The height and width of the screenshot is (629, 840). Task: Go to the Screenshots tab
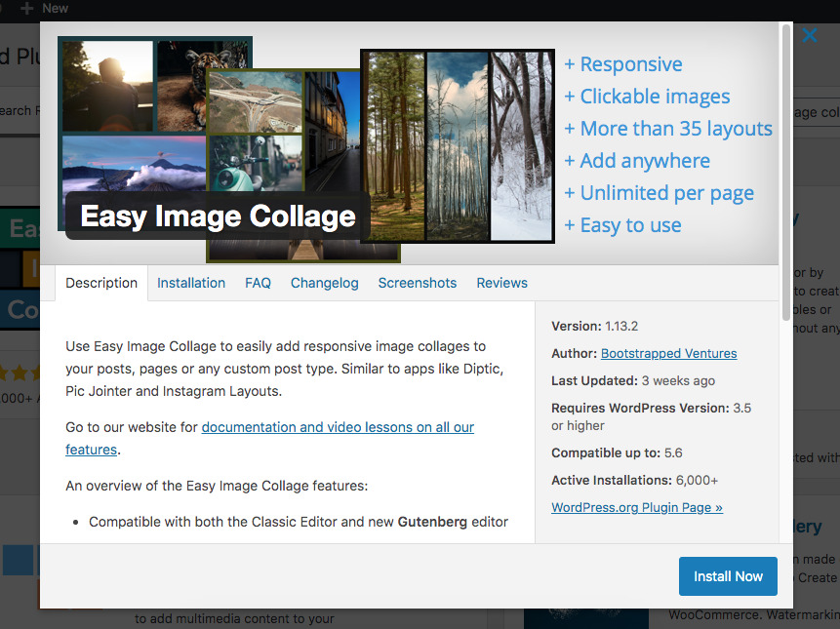[417, 283]
